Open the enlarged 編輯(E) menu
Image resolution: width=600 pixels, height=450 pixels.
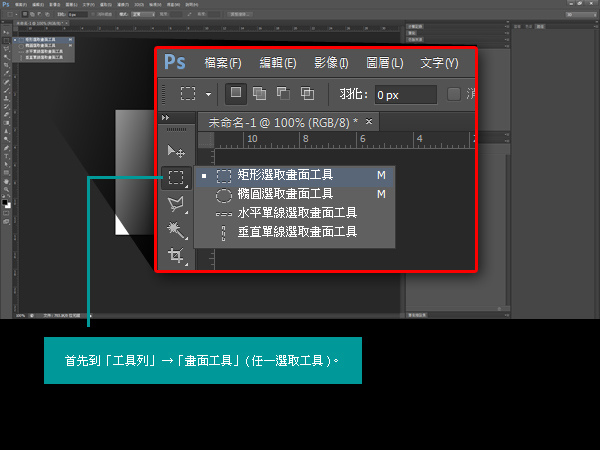tap(278, 63)
